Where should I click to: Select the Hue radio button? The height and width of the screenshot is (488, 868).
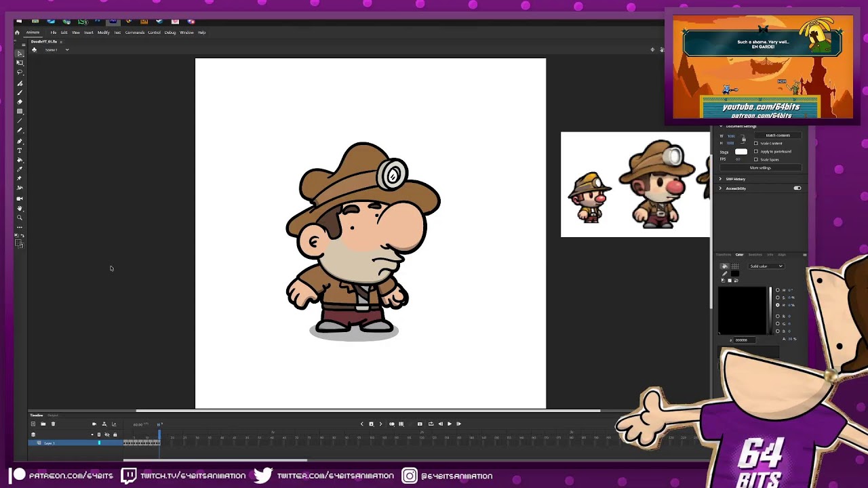click(x=778, y=290)
